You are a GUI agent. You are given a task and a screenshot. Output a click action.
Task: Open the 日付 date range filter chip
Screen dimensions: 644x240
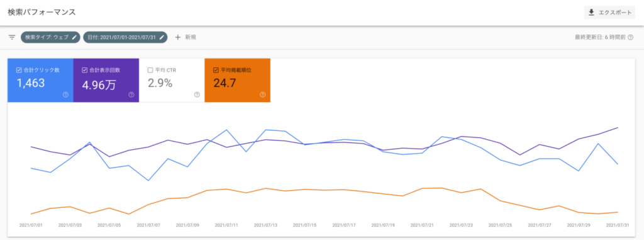coord(125,37)
